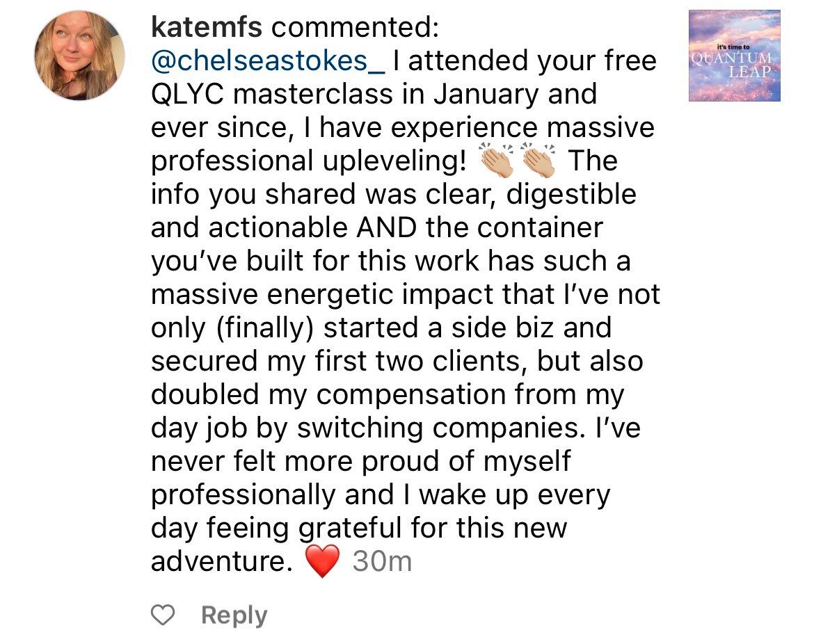Viewport: 814px width, 644px height.
Task: Like the comment with the heart outline icon
Action: [163, 615]
